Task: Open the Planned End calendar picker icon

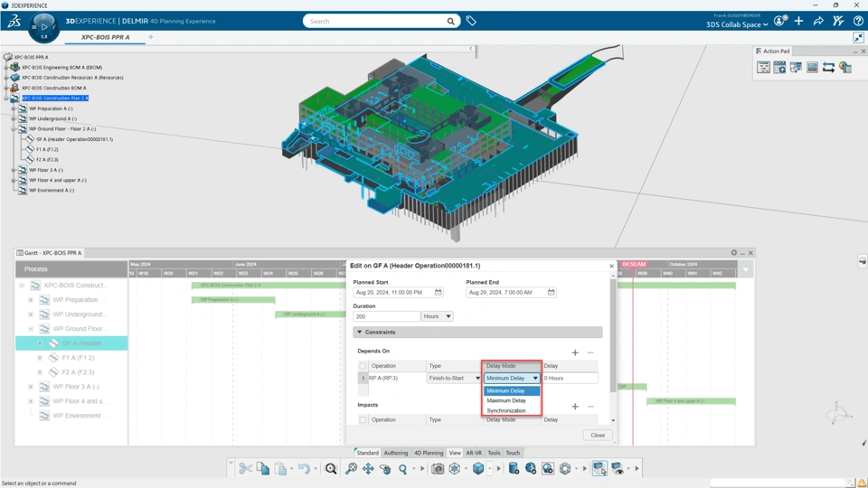Action: 551,292
